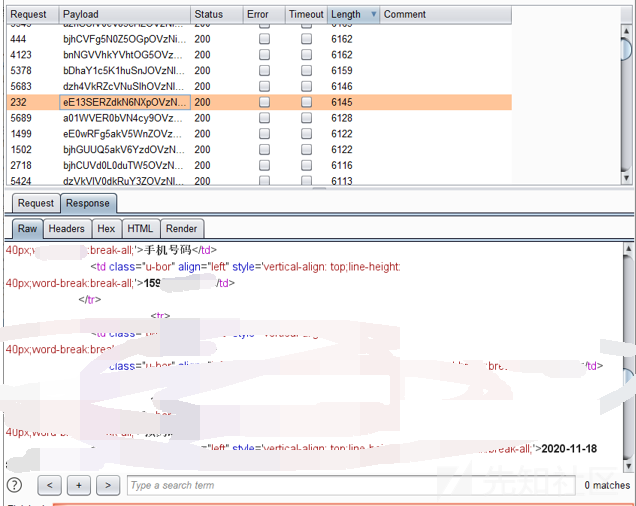Toggle Error checkbox for request 232
Screen dimensions: 636x506
tap(264, 102)
